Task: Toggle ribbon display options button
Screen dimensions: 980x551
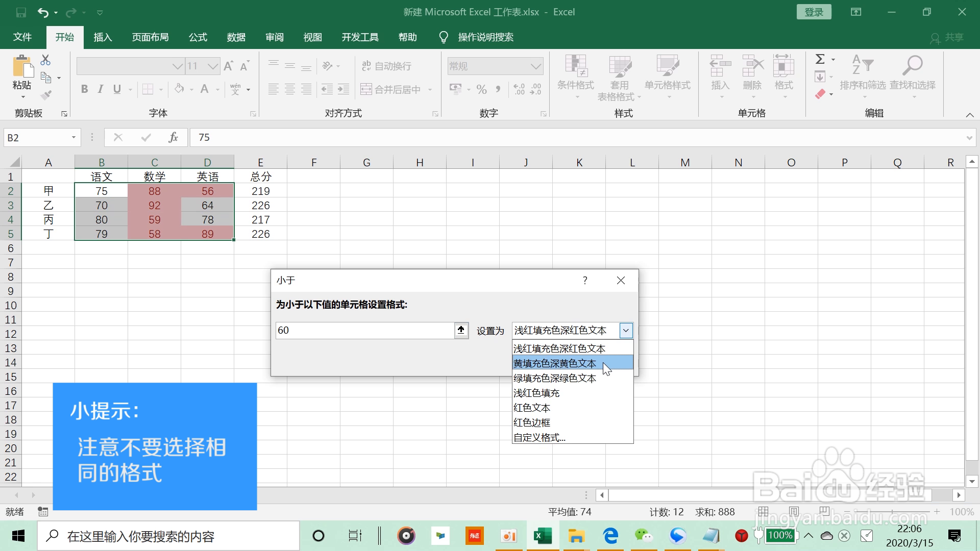Action: coord(856,12)
